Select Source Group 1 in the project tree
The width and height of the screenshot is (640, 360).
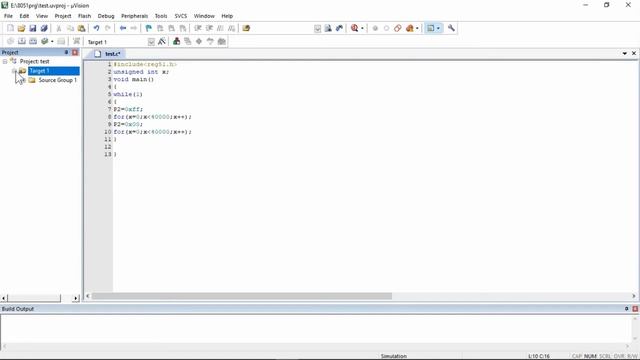tap(58, 80)
